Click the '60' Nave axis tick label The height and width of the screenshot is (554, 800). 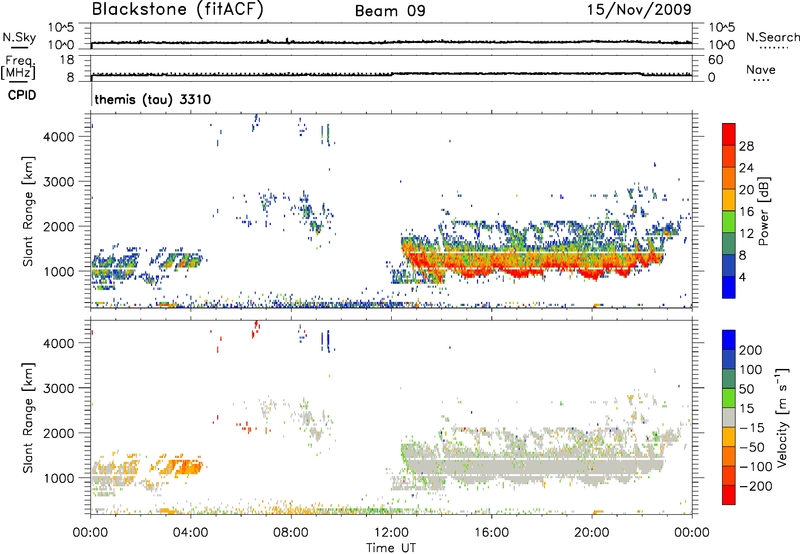715,60
